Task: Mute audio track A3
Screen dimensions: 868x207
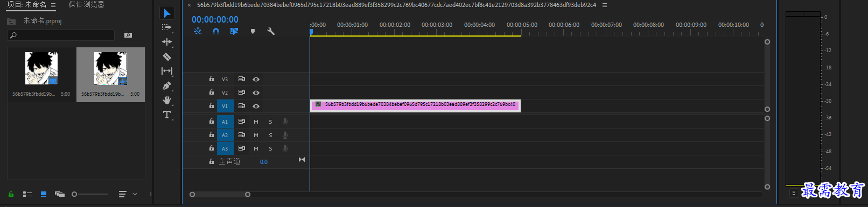Action: pyautogui.click(x=256, y=148)
